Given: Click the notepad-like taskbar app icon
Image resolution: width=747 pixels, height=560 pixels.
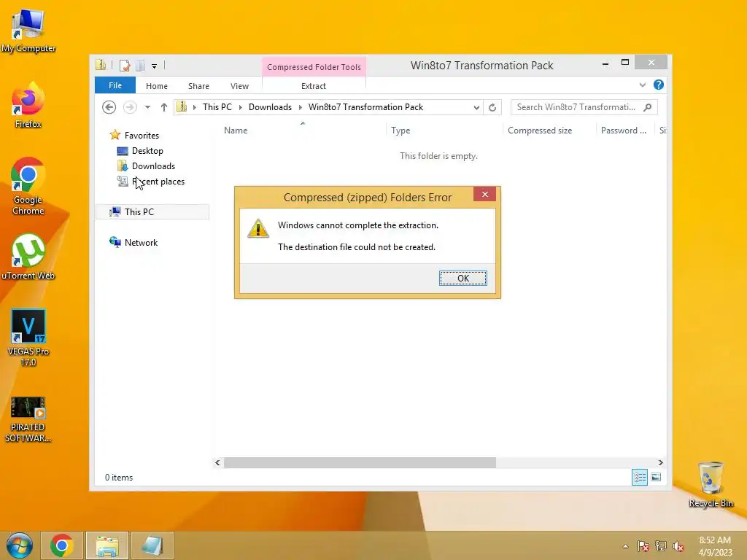Looking at the screenshot, I should (x=152, y=545).
